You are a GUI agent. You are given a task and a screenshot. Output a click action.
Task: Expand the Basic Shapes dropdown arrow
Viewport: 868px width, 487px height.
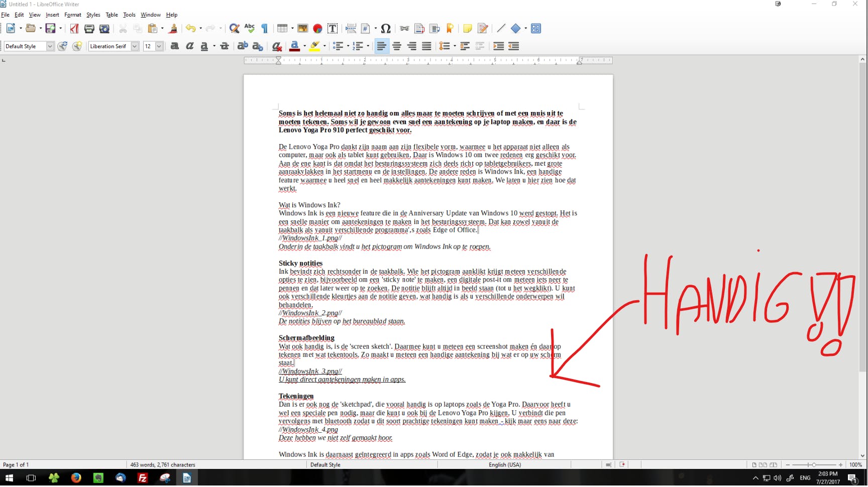pos(525,29)
